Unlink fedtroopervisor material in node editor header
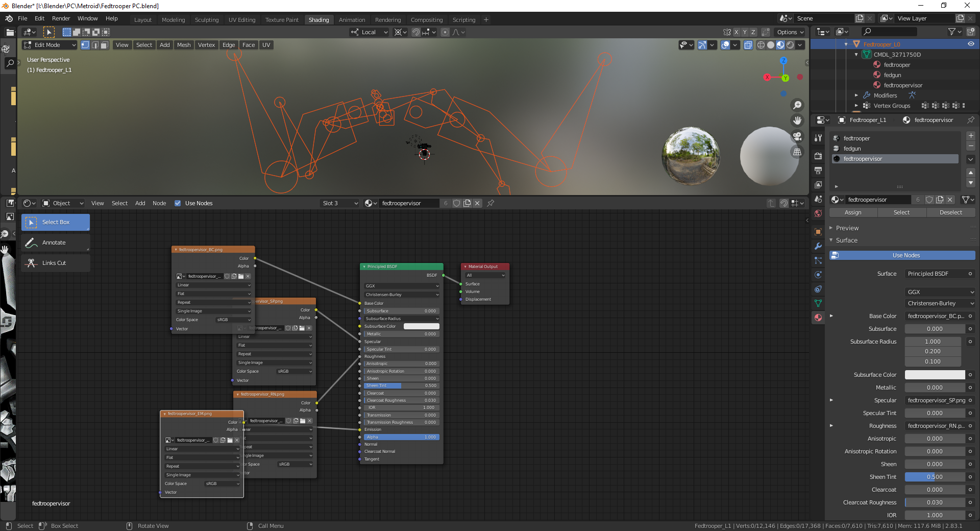The height and width of the screenshot is (531, 980). (x=477, y=203)
